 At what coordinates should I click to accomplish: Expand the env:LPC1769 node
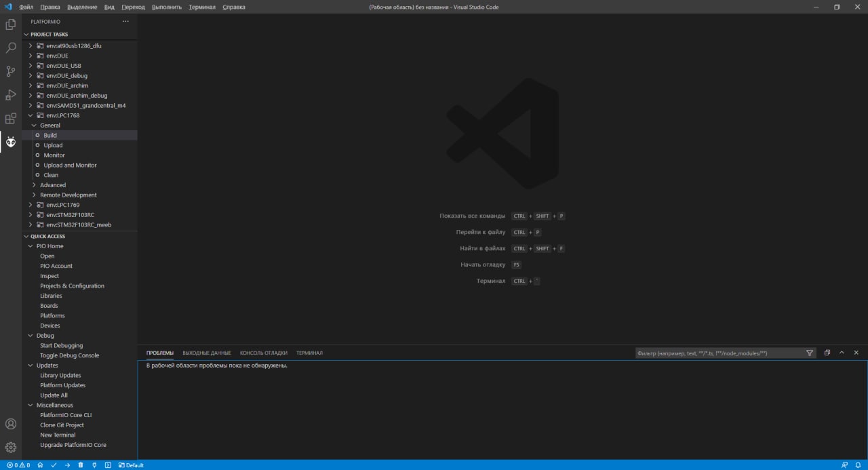point(31,205)
